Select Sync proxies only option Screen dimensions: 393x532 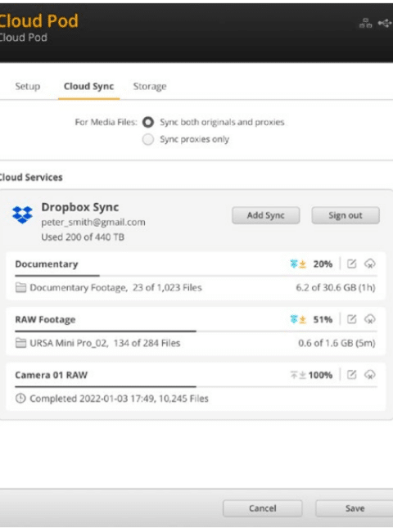(x=148, y=139)
